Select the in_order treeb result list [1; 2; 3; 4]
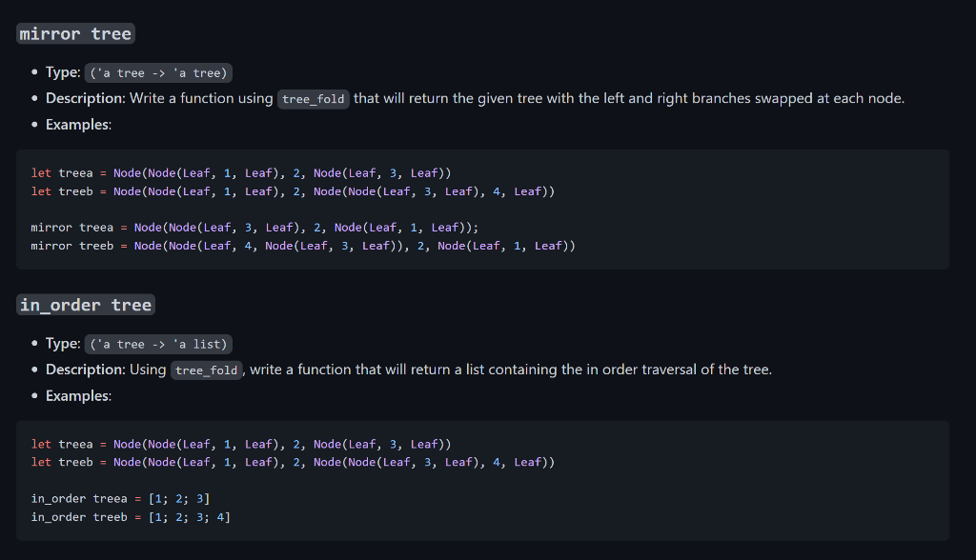Viewport: 976px width, 560px height. click(x=191, y=515)
